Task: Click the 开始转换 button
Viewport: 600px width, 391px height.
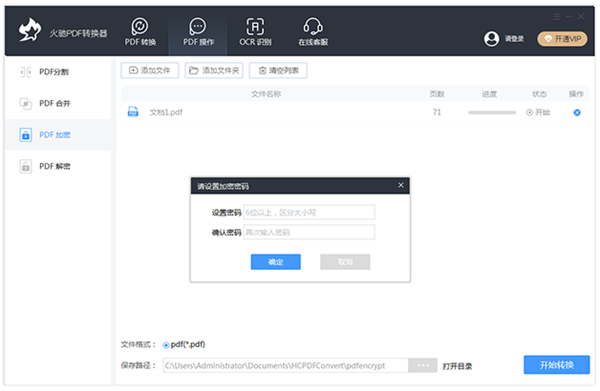Action: pyautogui.click(x=556, y=365)
